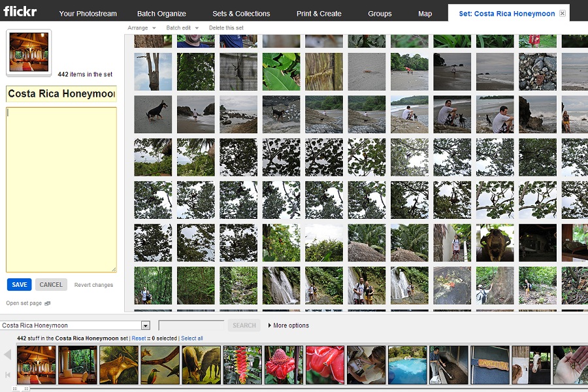Click the flickr logo

pos(20,10)
